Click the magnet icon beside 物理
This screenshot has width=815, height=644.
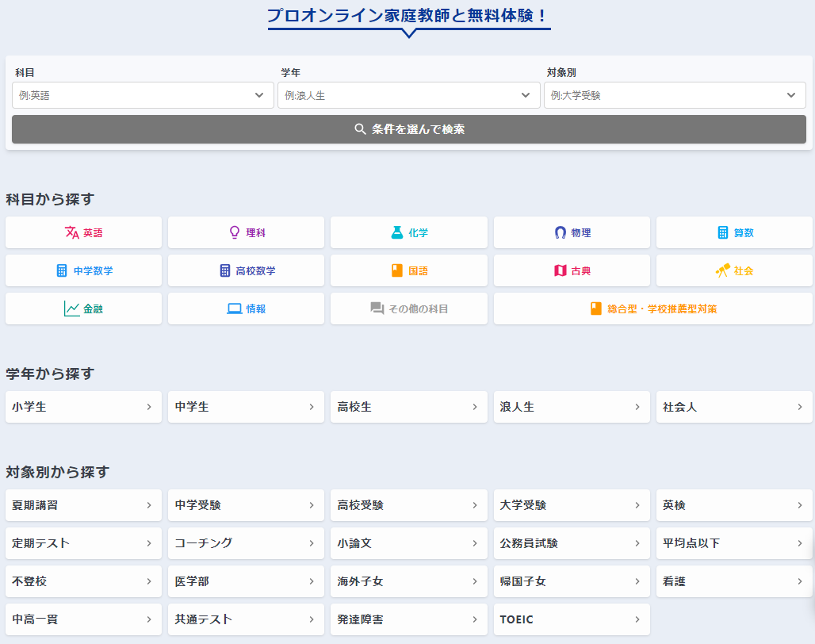pyautogui.click(x=560, y=232)
